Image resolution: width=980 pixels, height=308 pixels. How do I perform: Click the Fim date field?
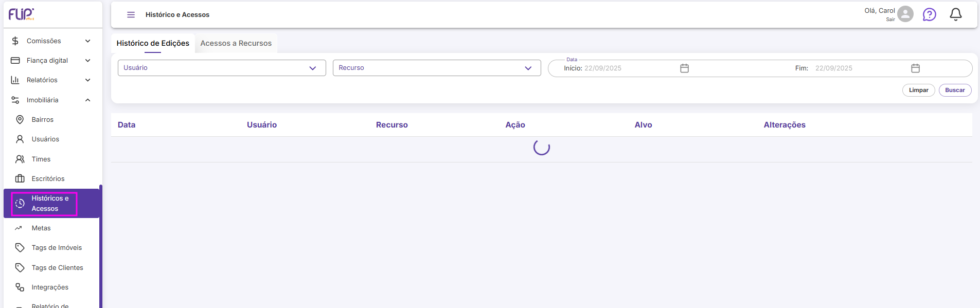tap(858, 68)
